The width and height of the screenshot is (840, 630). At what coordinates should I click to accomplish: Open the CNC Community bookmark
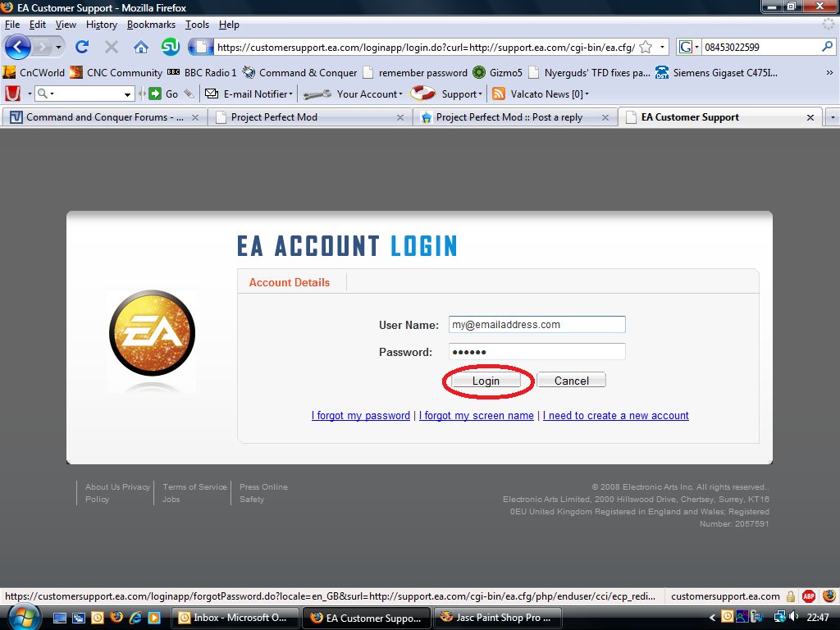point(116,72)
